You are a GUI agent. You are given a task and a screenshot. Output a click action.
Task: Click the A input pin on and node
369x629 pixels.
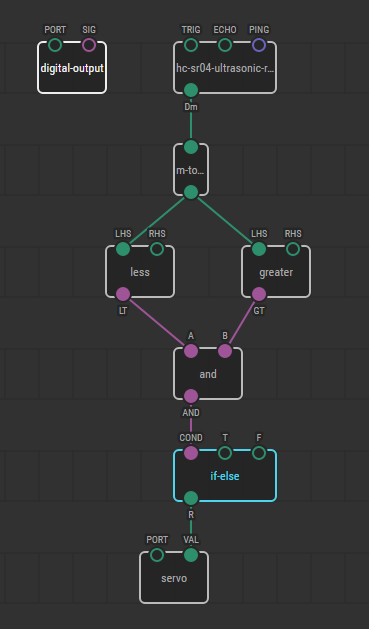pos(191,351)
